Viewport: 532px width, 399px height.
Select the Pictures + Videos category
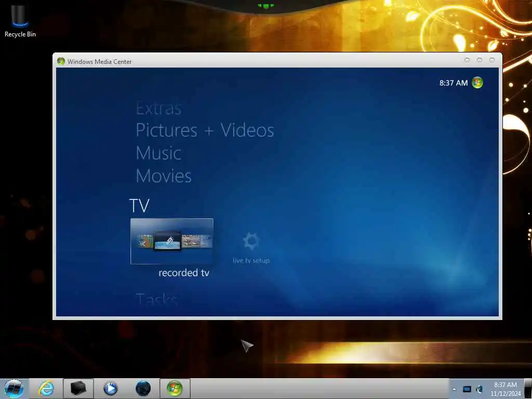point(205,130)
